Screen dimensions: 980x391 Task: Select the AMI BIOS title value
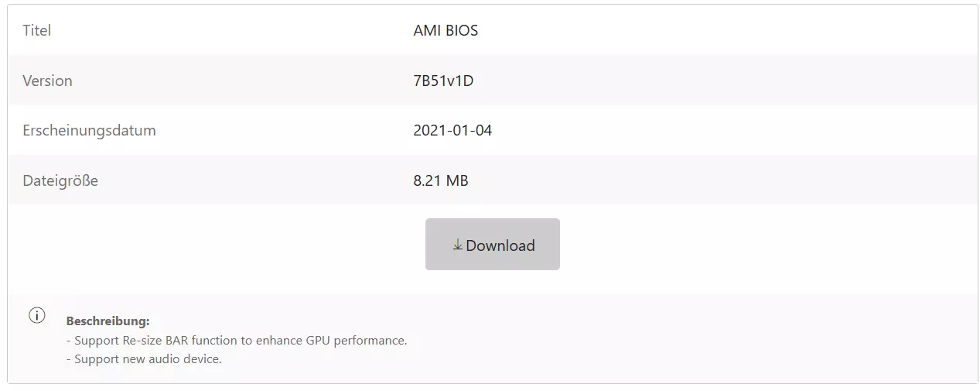(446, 31)
